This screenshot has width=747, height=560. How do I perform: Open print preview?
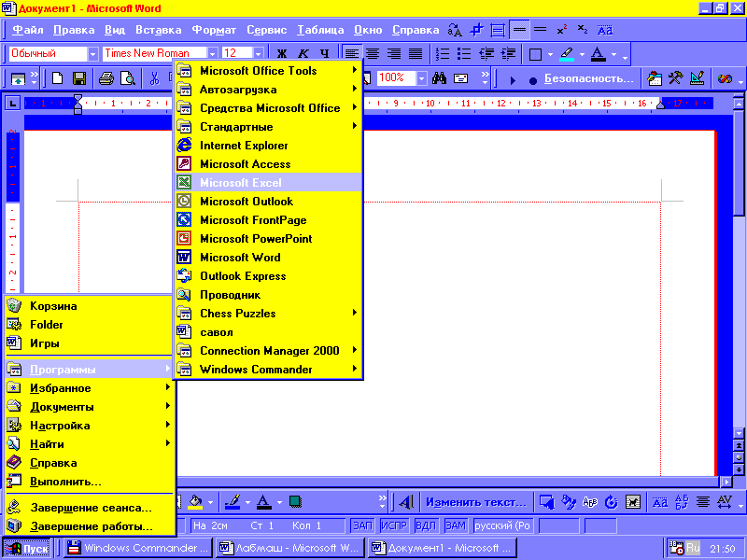click(128, 78)
